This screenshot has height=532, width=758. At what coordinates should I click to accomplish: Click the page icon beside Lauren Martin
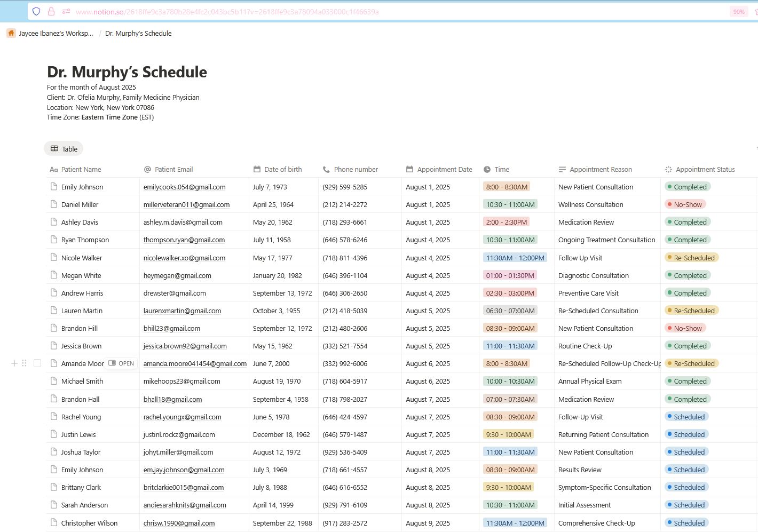(x=54, y=310)
